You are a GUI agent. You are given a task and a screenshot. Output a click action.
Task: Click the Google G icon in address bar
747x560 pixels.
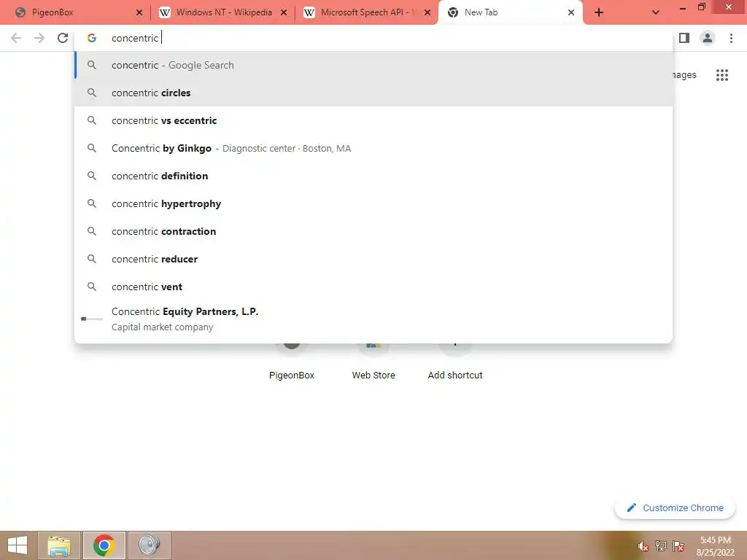92,38
